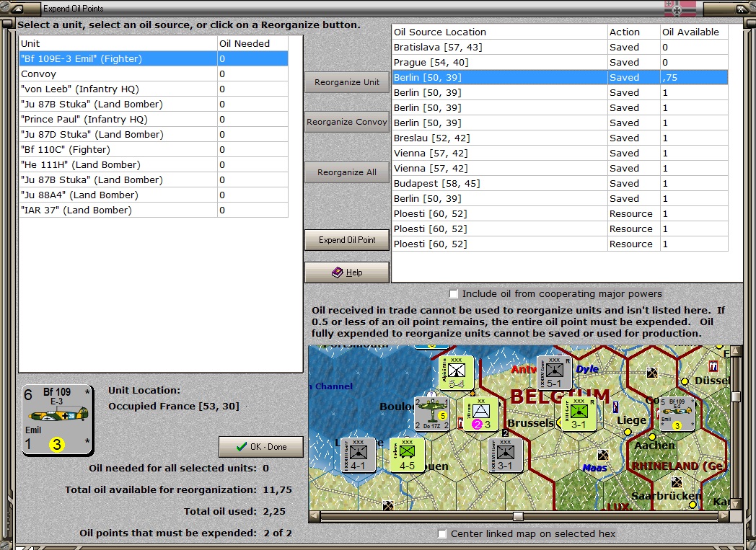
Task: Select the green XIII 3-1 infantry counter
Action: coord(579,414)
